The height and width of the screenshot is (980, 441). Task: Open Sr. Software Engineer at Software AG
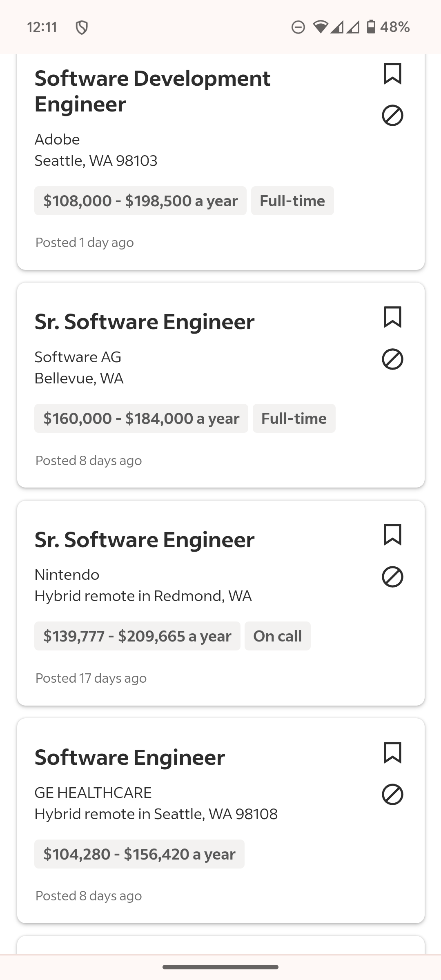(x=144, y=322)
